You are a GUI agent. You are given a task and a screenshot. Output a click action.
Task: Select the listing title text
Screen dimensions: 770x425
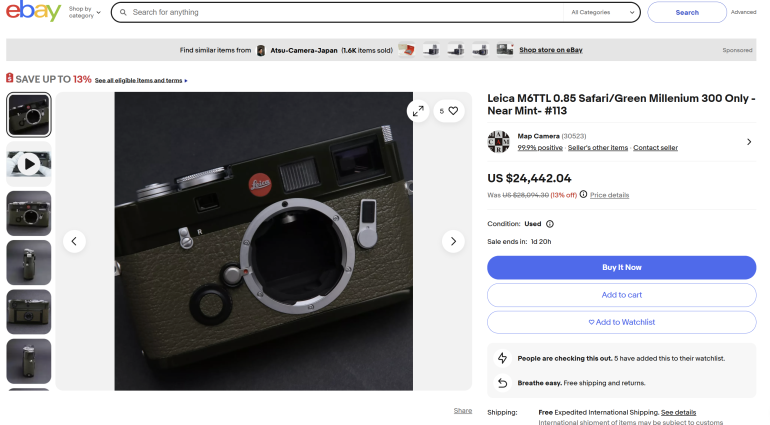[621, 104]
